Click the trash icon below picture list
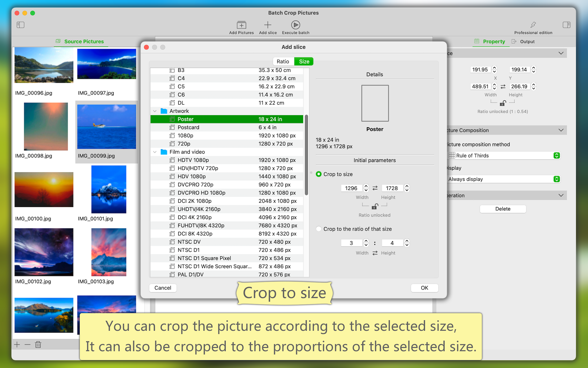This screenshot has width=588, height=368. (x=38, y=344)
